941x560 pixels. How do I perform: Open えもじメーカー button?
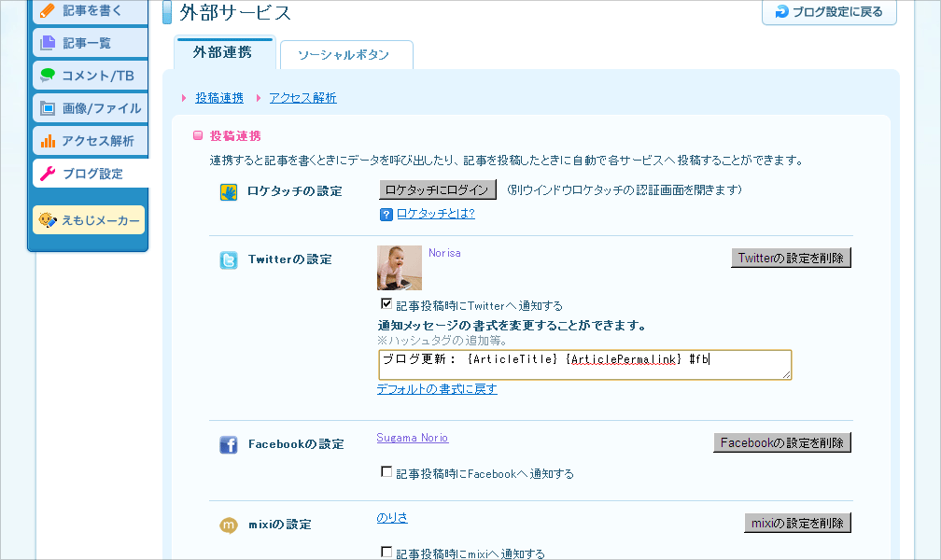[89, 220]
